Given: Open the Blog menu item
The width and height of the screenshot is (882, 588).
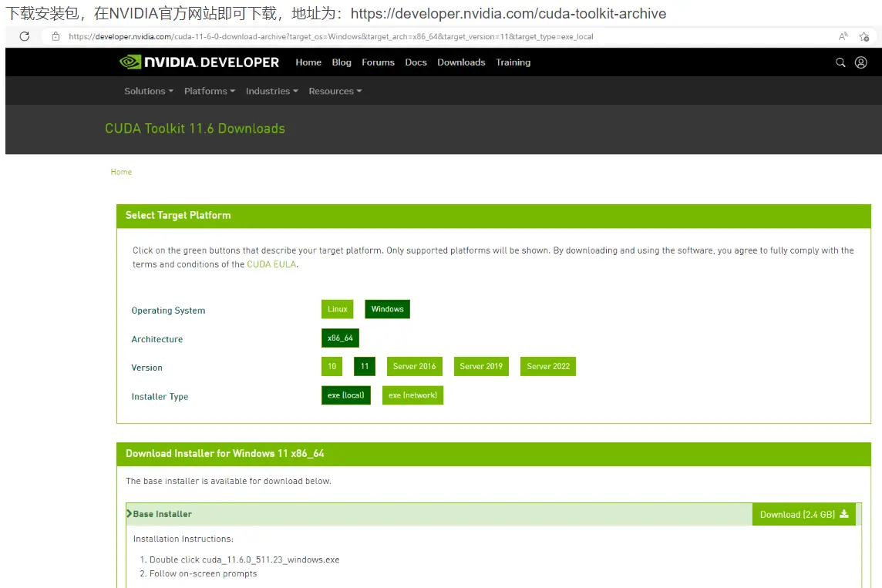Looking at the screenshot, I should point(342,62).
